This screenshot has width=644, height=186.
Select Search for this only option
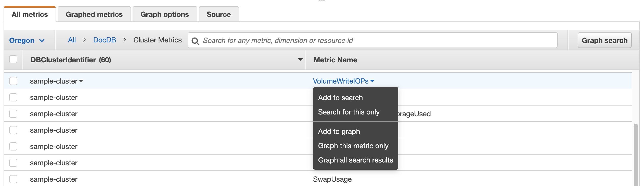coord(349,112)
